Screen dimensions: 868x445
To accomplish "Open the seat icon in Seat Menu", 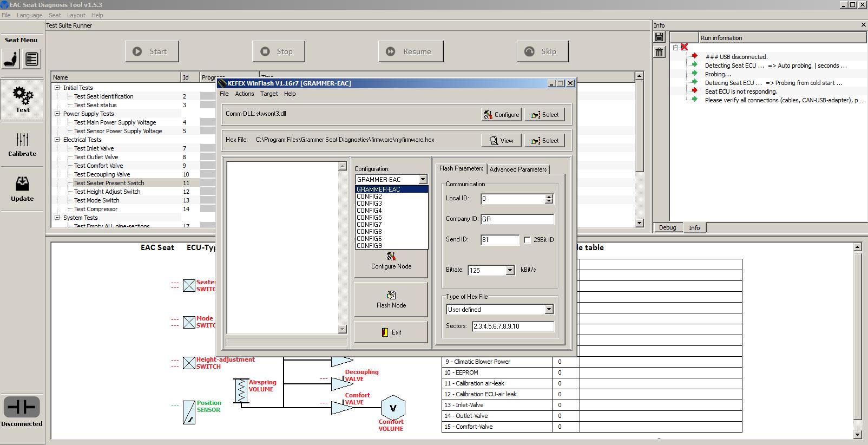I will tap(11, 59).
